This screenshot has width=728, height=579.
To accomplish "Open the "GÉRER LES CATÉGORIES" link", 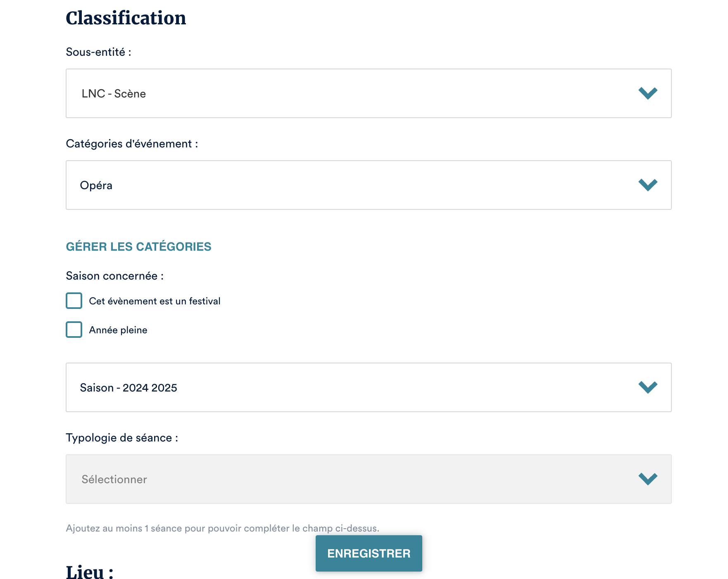I will tap(138, 247).
